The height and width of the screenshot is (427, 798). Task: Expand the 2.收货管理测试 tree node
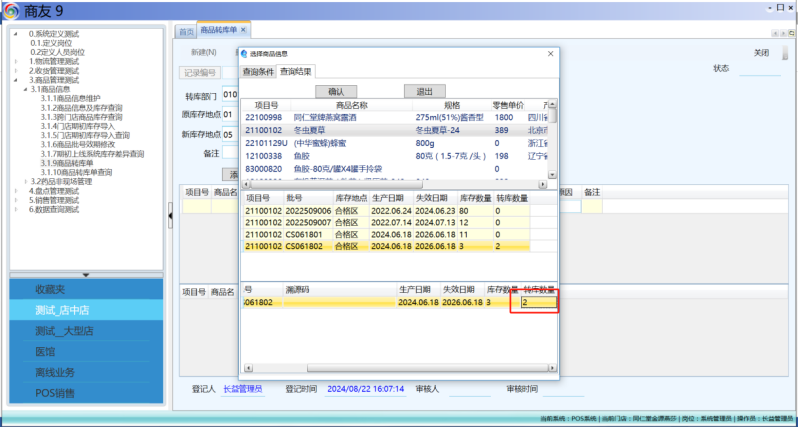pyautogui.click(x=16, y=71)
